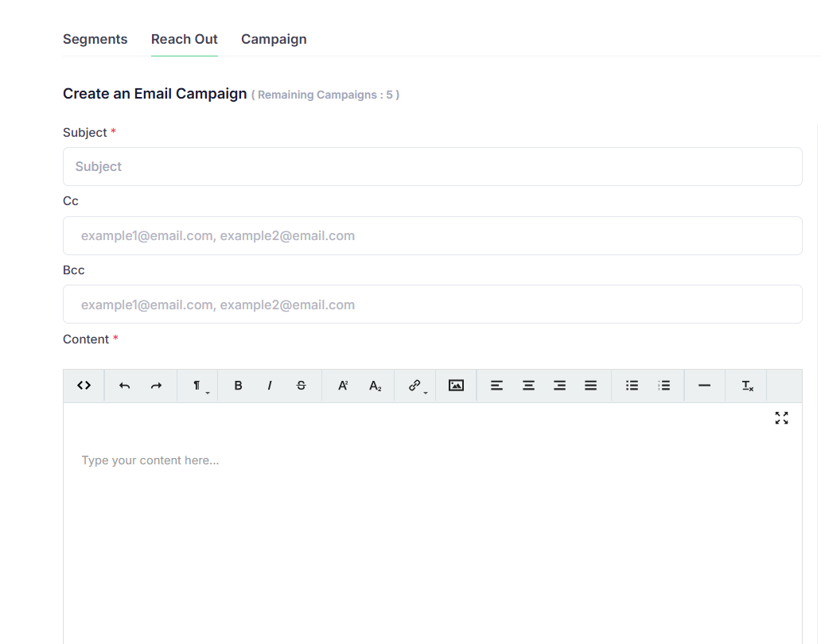Insert an image into content

[x=456, y=386]
